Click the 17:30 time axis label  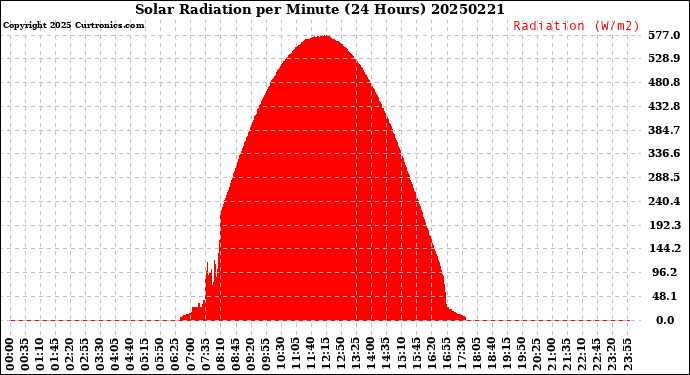point(461,355)
